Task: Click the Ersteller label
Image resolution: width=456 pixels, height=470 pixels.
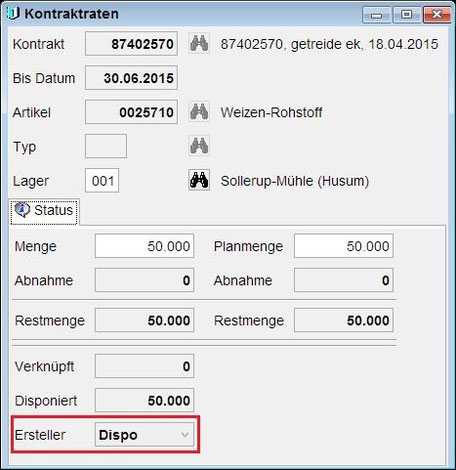Action: [40, 435]
